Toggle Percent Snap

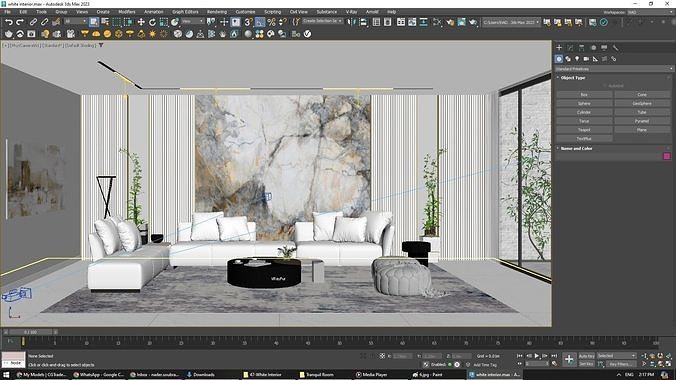click(271, 22)
